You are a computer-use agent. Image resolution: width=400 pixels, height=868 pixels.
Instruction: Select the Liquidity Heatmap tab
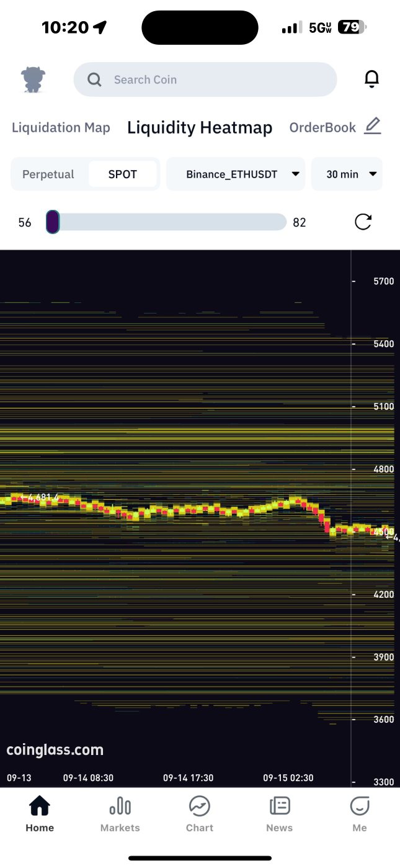[x=200, y=128]
